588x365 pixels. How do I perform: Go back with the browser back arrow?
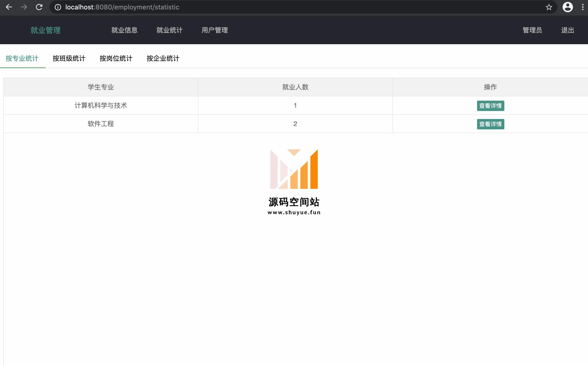tap(9, 7)
